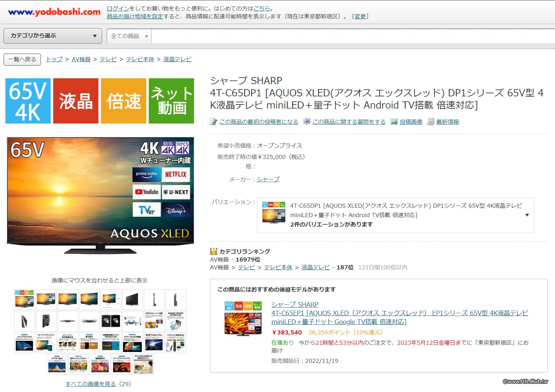
Task: Open the 投稿画像 link
Action: (411, 122)
